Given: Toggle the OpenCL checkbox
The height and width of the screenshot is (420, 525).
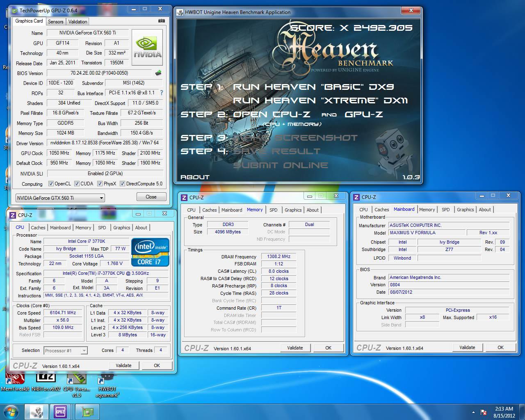Looking at the screenshot, I should [x=51, y=184].
